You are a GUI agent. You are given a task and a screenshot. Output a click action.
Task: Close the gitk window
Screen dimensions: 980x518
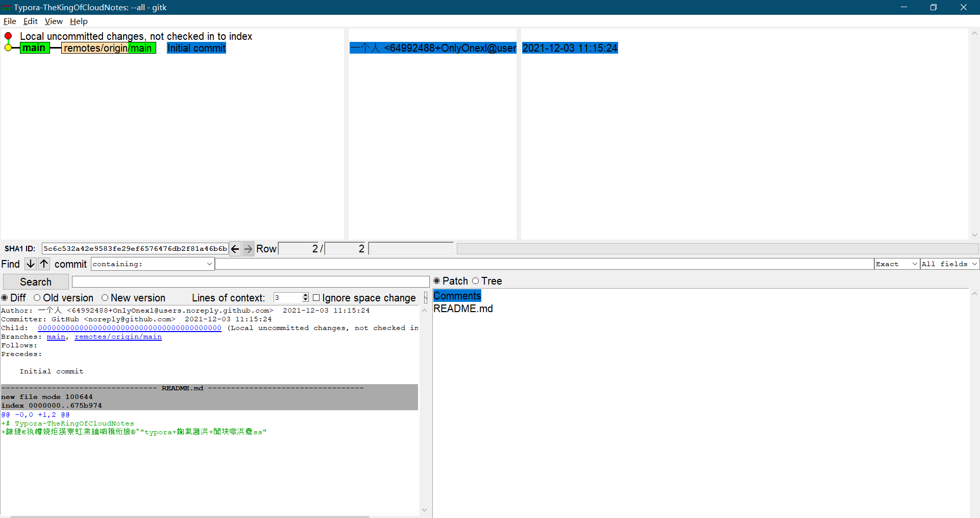click(964, 7)
